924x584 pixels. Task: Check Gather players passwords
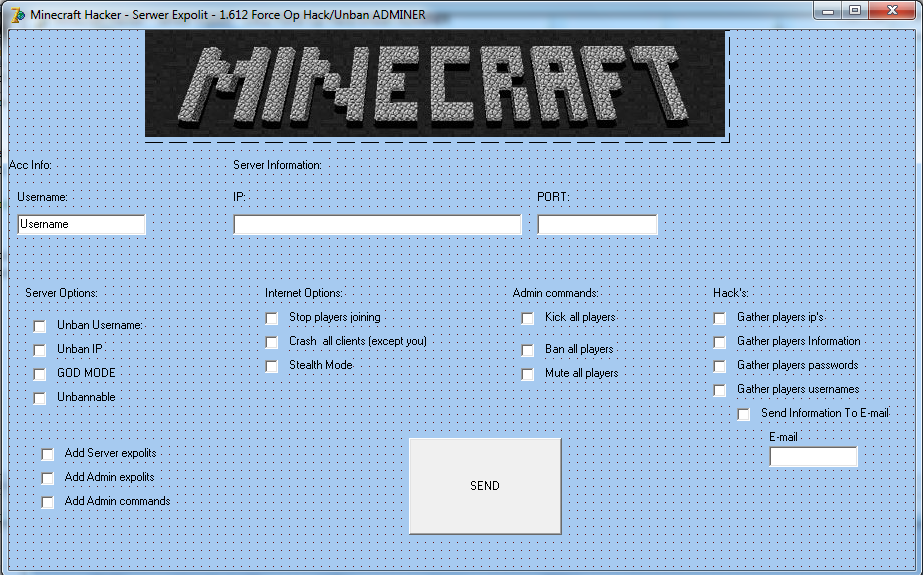pyautogui.click(x=719, y=365)
